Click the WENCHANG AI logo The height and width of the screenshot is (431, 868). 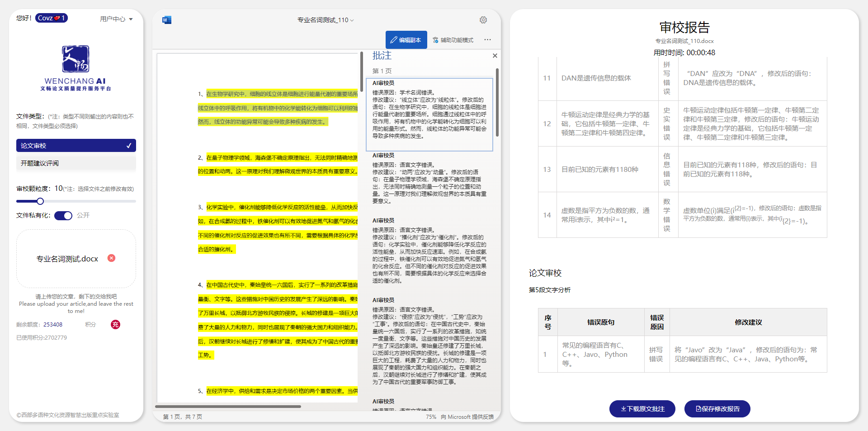click(75, 68)
